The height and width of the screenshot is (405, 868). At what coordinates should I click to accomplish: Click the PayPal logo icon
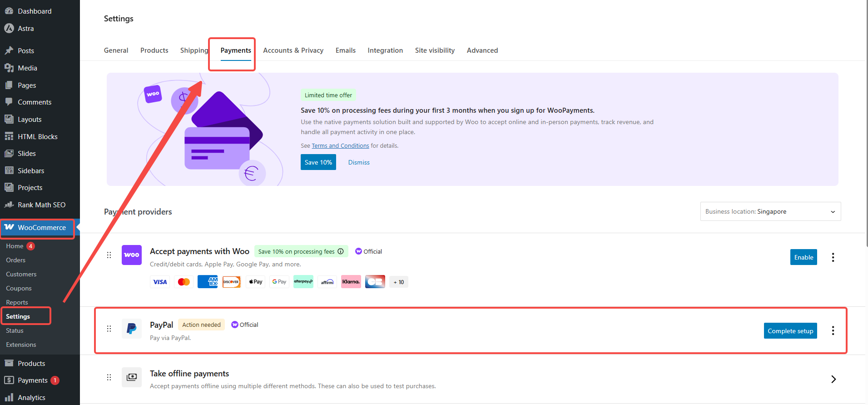click(132, 329)
